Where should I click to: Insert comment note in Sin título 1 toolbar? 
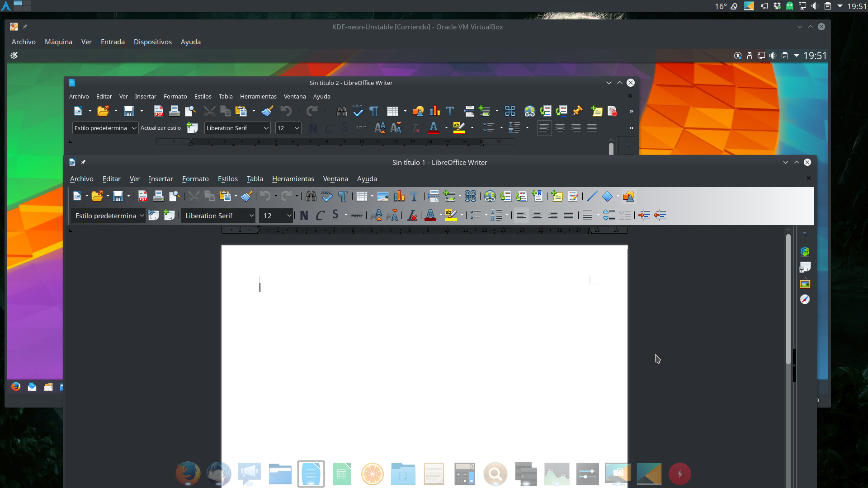tap(557, 196)
